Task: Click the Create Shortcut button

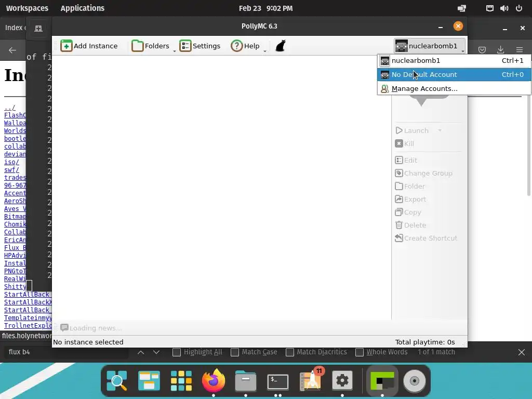Action: [426, 238]
